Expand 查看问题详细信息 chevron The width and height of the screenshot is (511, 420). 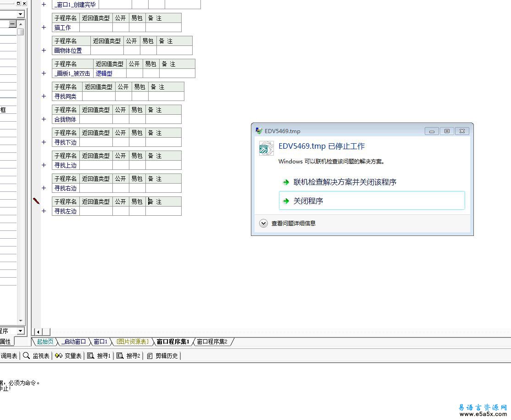coord(263,224)
